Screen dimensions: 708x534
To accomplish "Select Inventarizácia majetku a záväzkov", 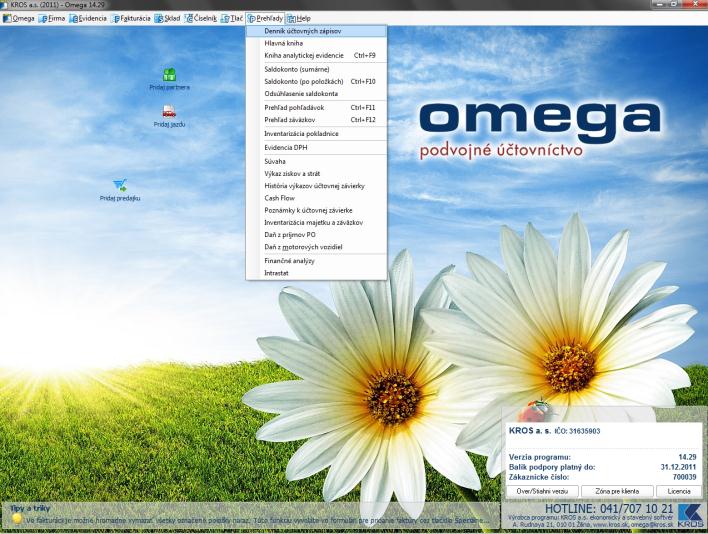I will click(316, 223).
